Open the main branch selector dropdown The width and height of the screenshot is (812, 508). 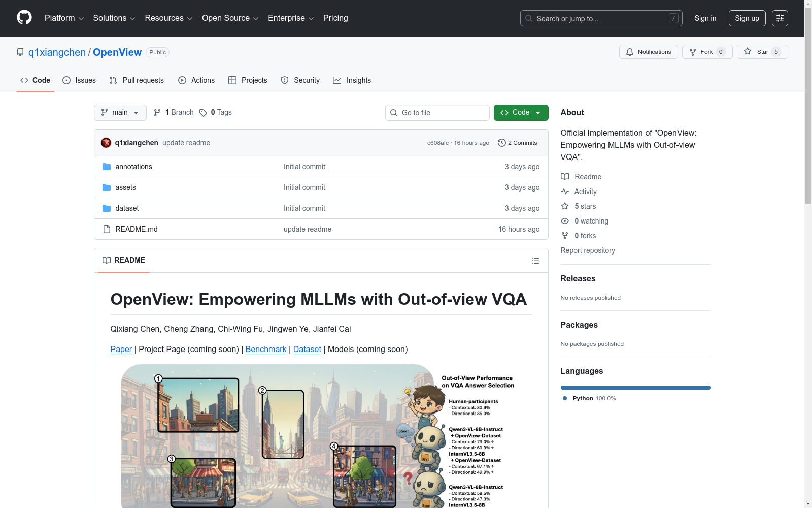click(120, 113)
